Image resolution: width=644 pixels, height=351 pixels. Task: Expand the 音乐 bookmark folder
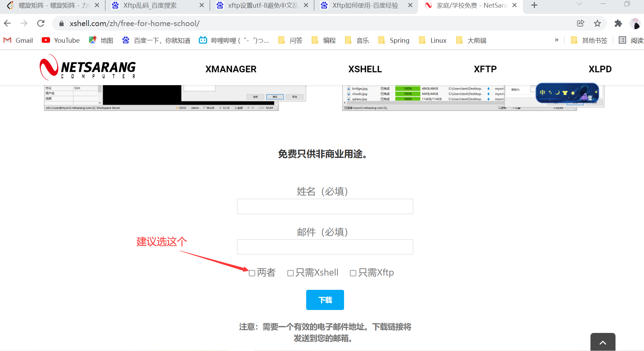(357, 40)
